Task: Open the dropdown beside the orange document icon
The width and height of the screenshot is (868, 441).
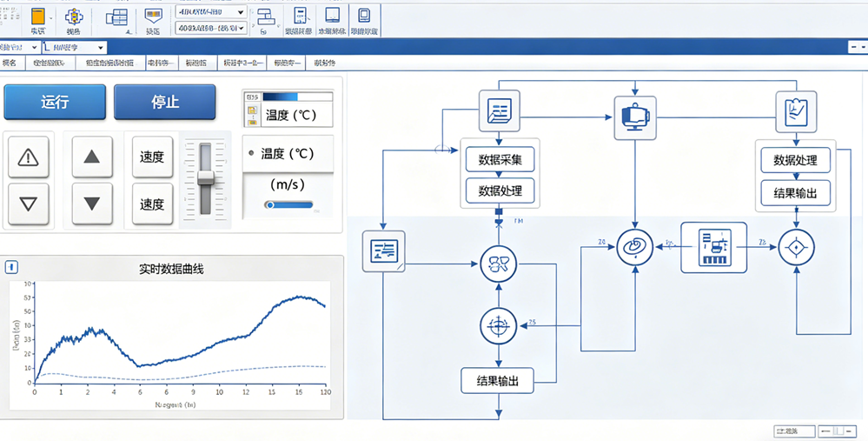Action: pos(52,17)
